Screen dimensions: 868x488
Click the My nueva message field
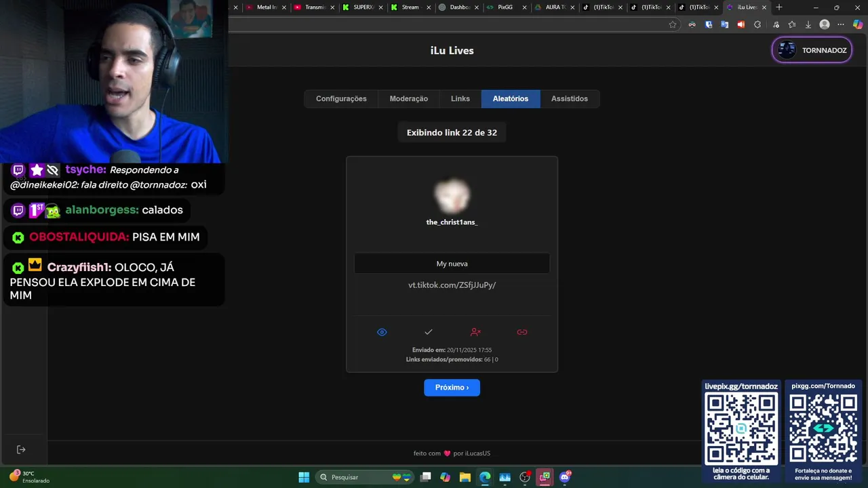pyautogui.click(x=452, y=264)
